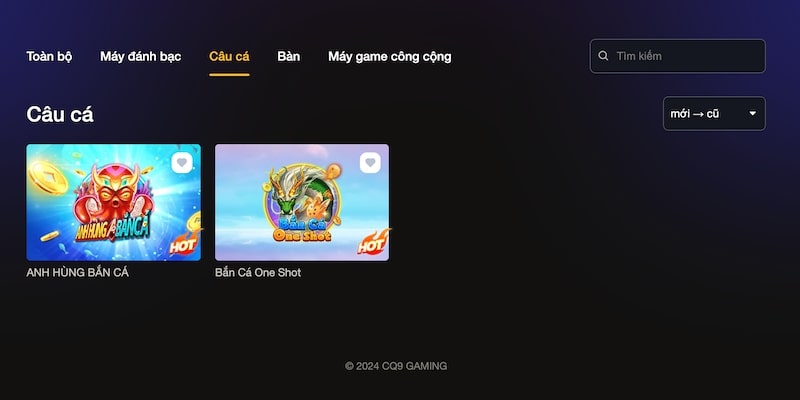Click the Bắn Cá One Shot title text
Screen dimensions: 800x400
pos(258,272)
